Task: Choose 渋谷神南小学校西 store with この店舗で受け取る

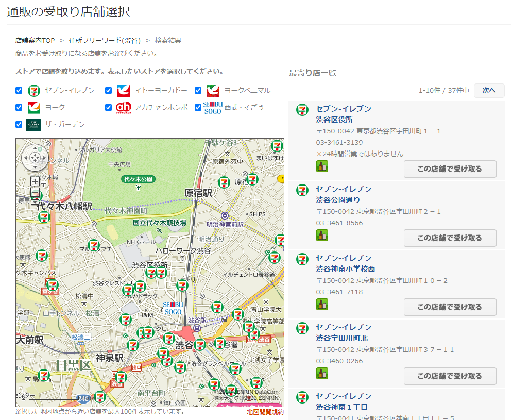Action: (450, 307)
